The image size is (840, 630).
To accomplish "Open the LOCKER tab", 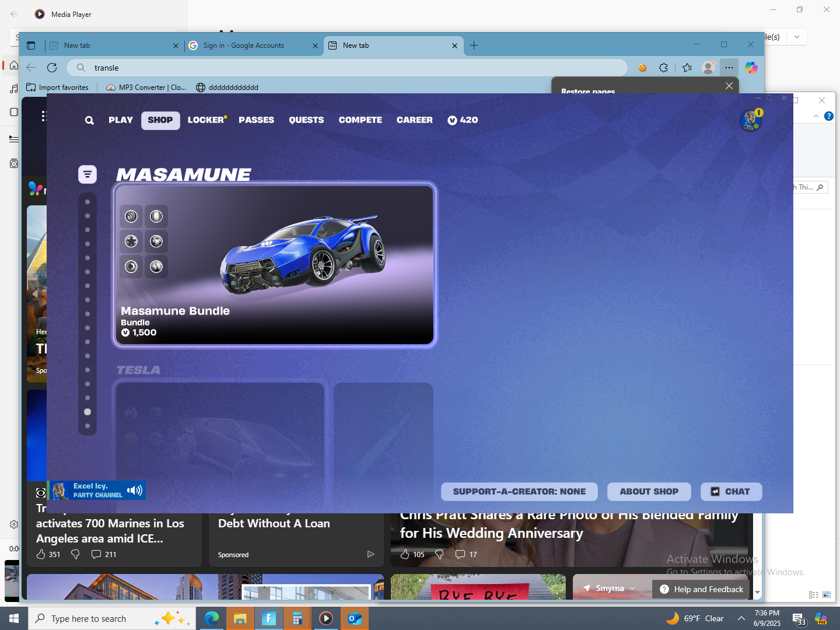I will (207, 120).
